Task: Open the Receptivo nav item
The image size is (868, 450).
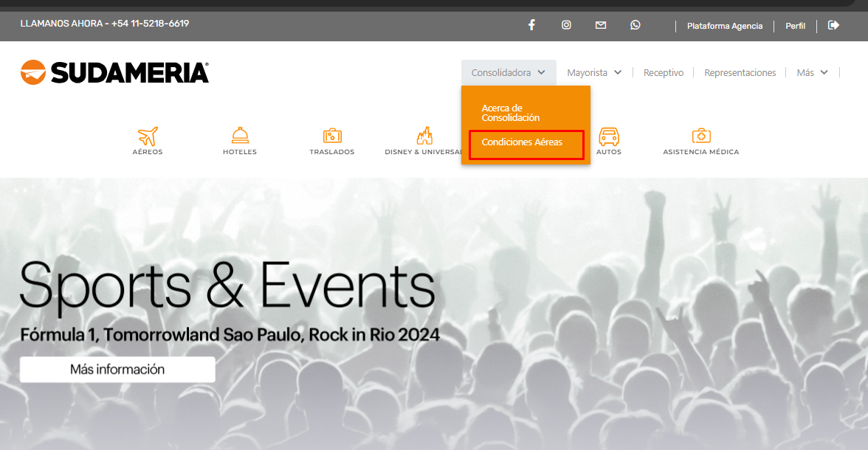Action: pos(664,73)
